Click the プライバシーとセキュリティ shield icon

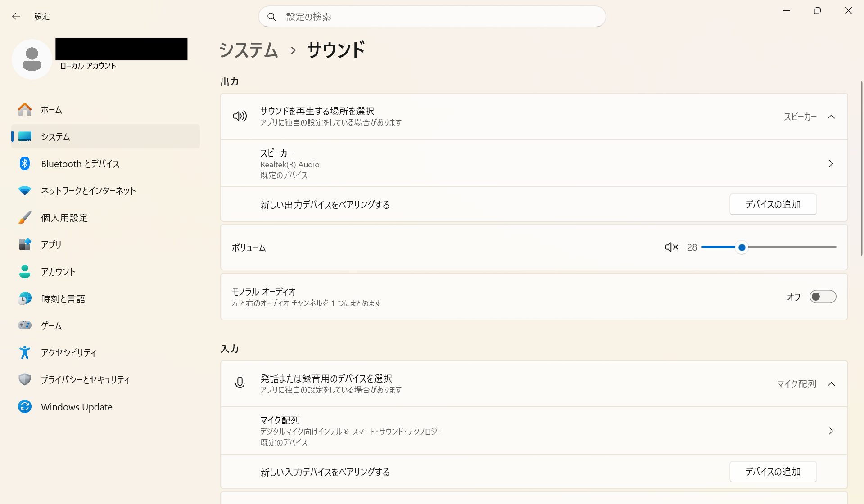click(25, 380)
